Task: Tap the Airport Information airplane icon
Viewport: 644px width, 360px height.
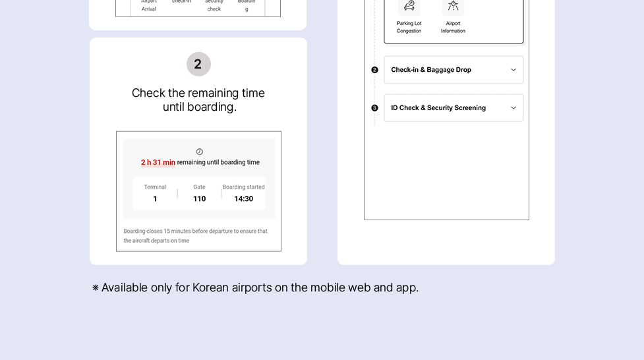Action: [x=453, y=7]
